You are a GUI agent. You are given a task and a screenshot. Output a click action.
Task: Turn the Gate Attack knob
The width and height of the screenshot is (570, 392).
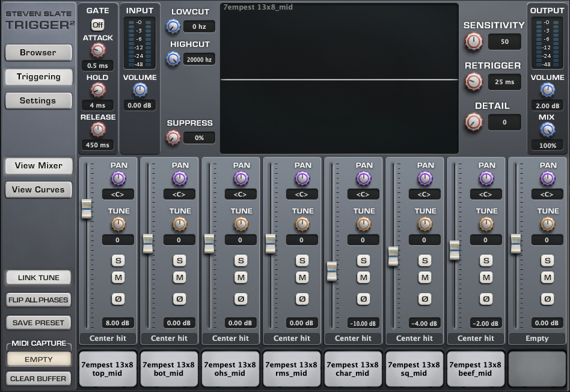tap(98, 51)
